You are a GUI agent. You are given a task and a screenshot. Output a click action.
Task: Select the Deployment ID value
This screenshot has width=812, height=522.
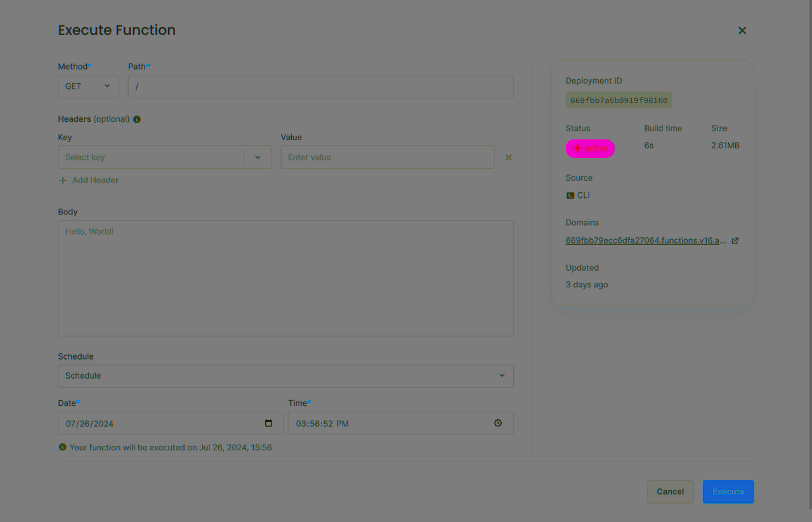[619, 100]
